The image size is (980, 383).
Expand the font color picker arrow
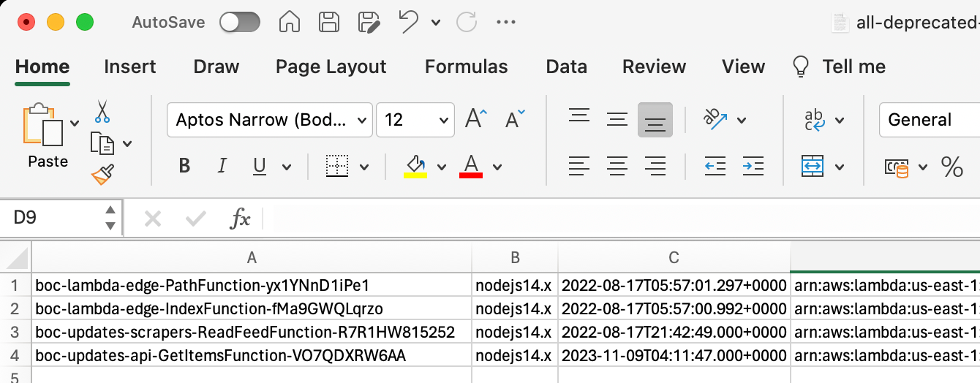pos(497,167)
